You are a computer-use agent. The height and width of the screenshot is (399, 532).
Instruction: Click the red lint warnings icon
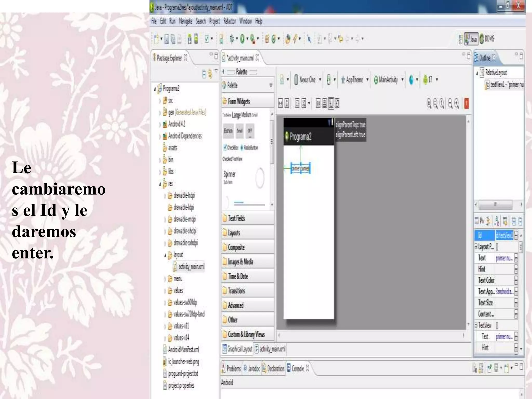click(x=466, y=104)
